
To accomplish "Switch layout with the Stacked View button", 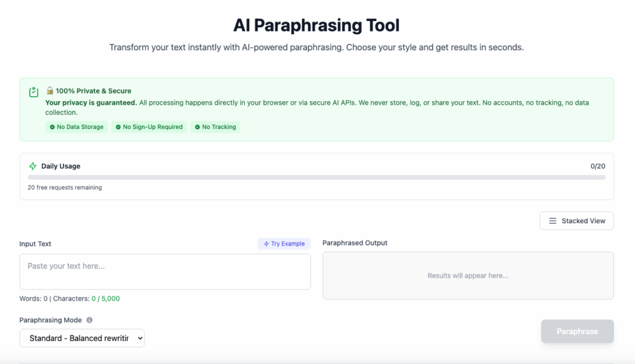I will 576,221.
